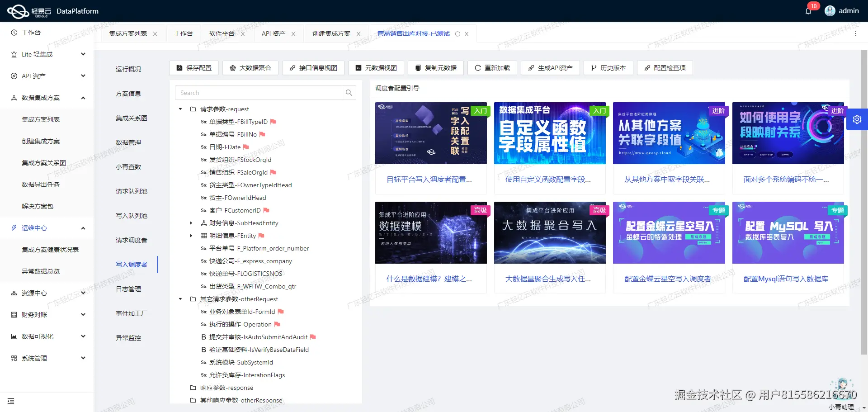
Task: Expand the 明细信息-FEntity tree node
Action: coord(191,235)
